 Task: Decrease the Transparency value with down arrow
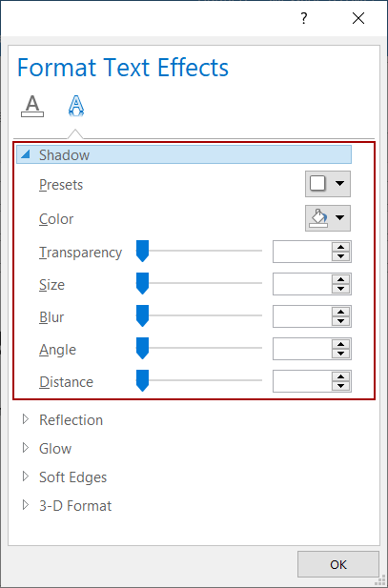point(340,256)
